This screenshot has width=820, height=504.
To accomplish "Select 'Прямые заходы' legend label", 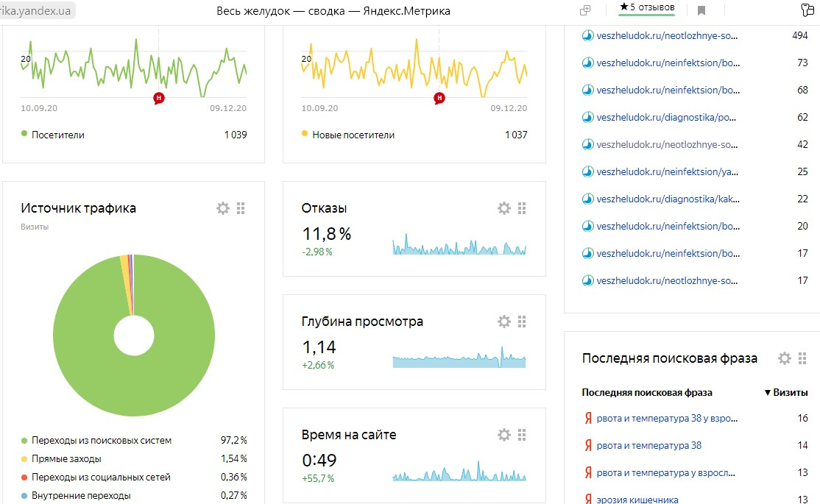I will tap(66, 458).
